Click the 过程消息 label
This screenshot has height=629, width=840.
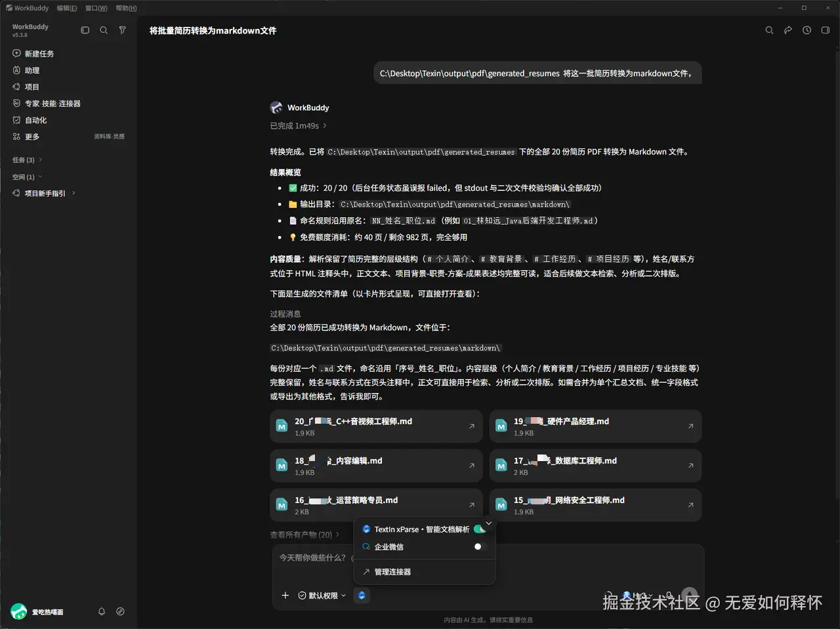click(x=285, y=314)
